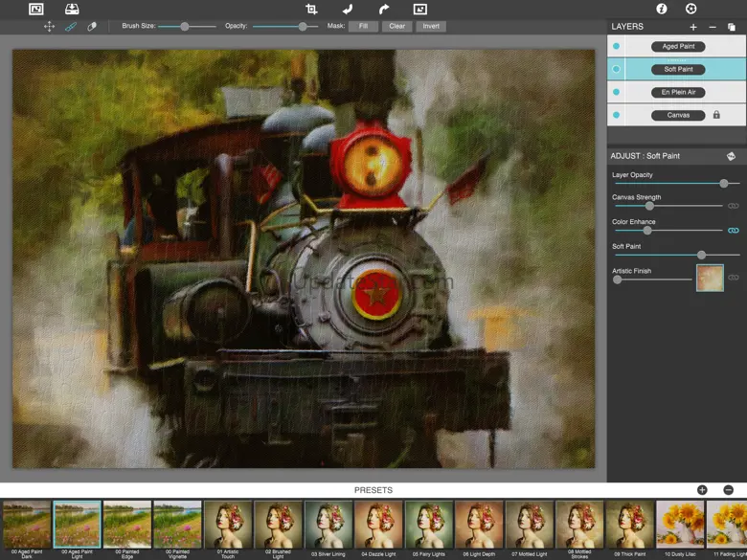Select the eraser tool
This screenshot has height=560, width=747.
[92, 27]
